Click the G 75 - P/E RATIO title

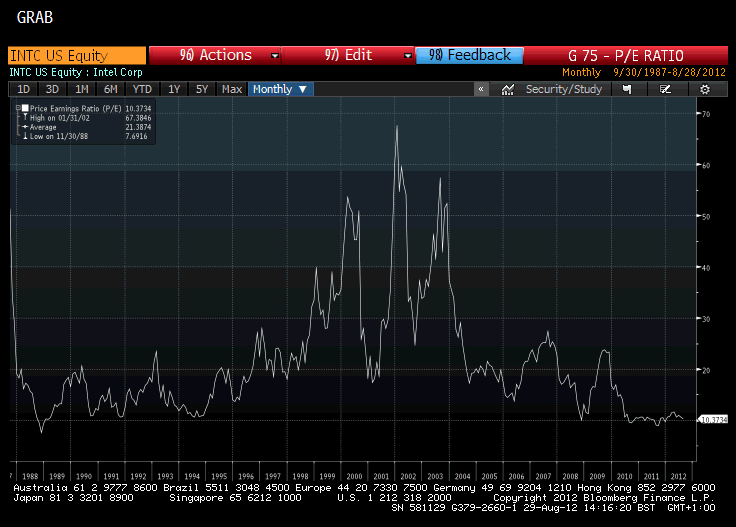pos(625,56)
